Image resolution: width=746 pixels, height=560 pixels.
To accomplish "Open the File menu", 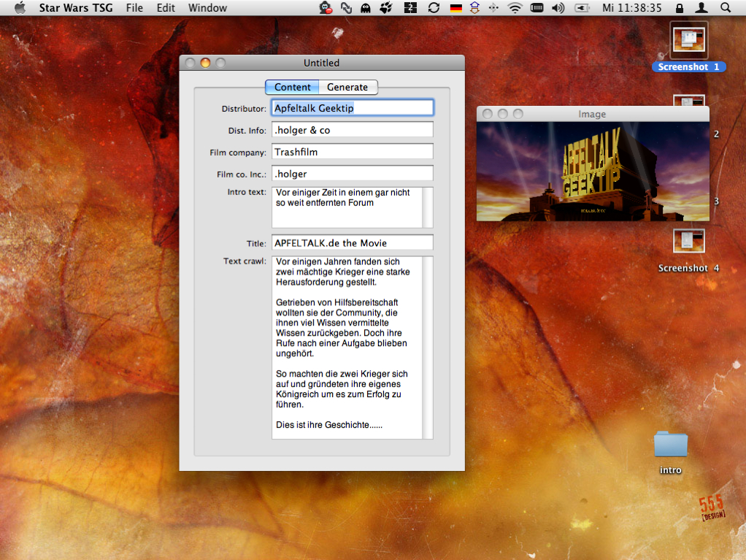I will pos(134,7).
